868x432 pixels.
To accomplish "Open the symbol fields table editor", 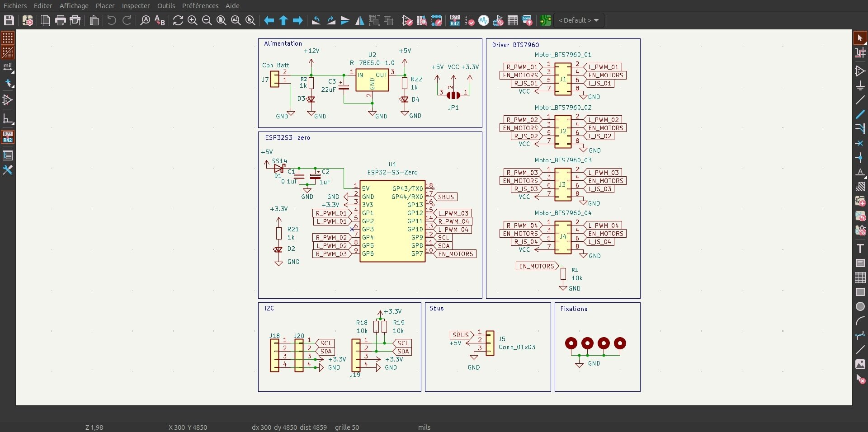I will pos(513,20).
